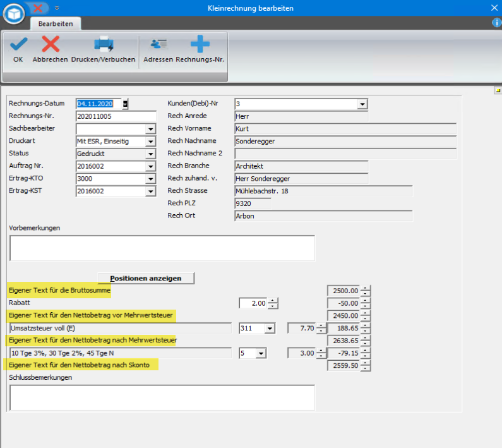Click the Drucken/Verbuchen printer icon
502x448 pixels.
(104, 44)
